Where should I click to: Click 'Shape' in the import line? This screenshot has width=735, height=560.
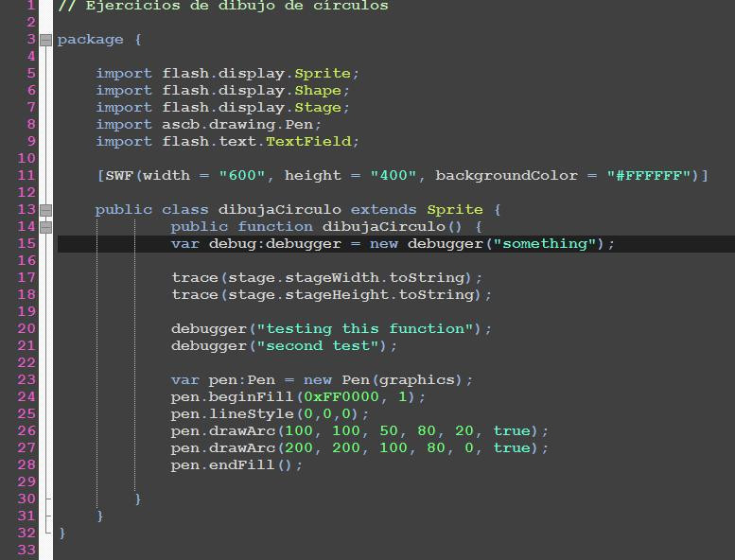pos(318,91)
